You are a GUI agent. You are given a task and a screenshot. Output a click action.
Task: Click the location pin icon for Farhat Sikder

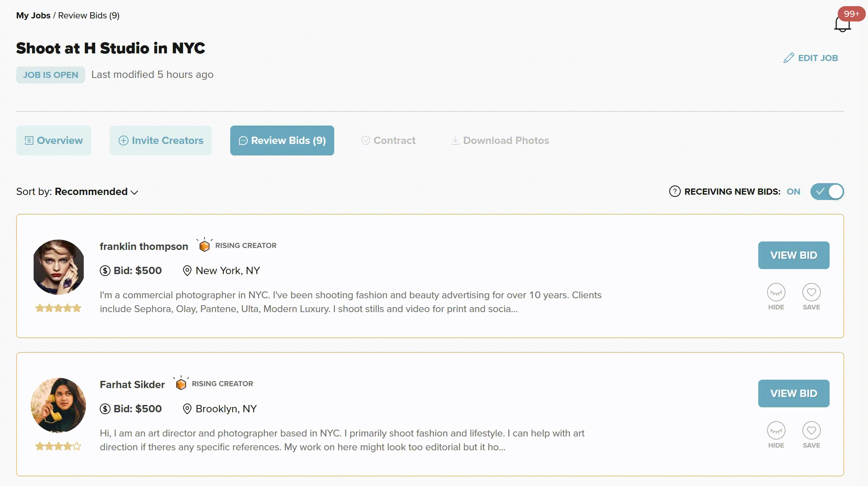click(x=187, y=408)
